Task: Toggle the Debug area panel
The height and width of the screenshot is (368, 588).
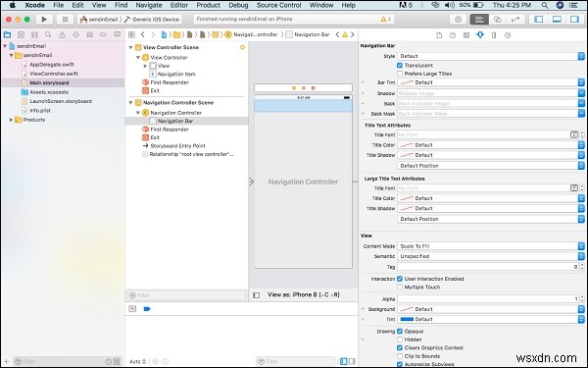Action: click(x=557, y=20)
